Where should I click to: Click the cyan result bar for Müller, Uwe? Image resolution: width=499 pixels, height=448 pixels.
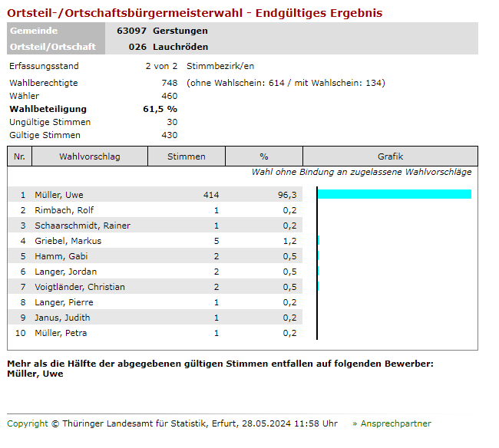(394, 195)
